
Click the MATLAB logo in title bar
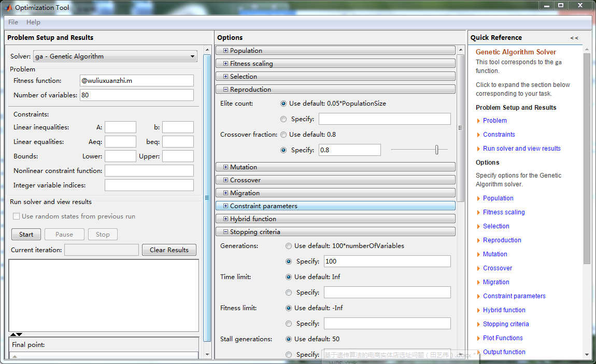pos(8,7)
